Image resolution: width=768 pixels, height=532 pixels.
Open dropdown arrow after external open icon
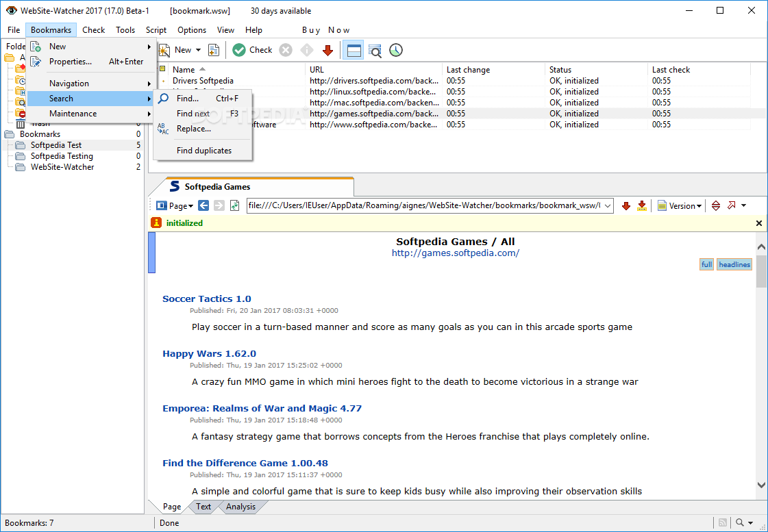click(x=743, y=206)
